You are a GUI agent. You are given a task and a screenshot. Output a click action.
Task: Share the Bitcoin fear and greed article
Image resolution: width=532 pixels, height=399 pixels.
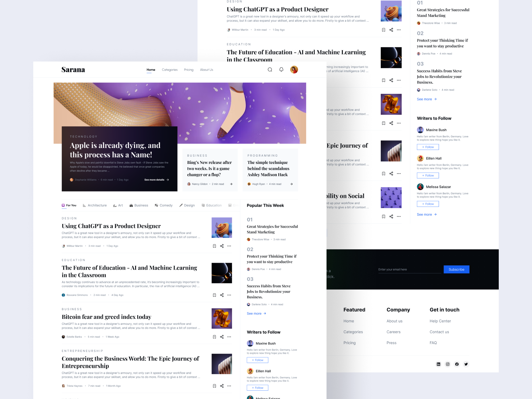pyautogui.click(x=222, y=336)
